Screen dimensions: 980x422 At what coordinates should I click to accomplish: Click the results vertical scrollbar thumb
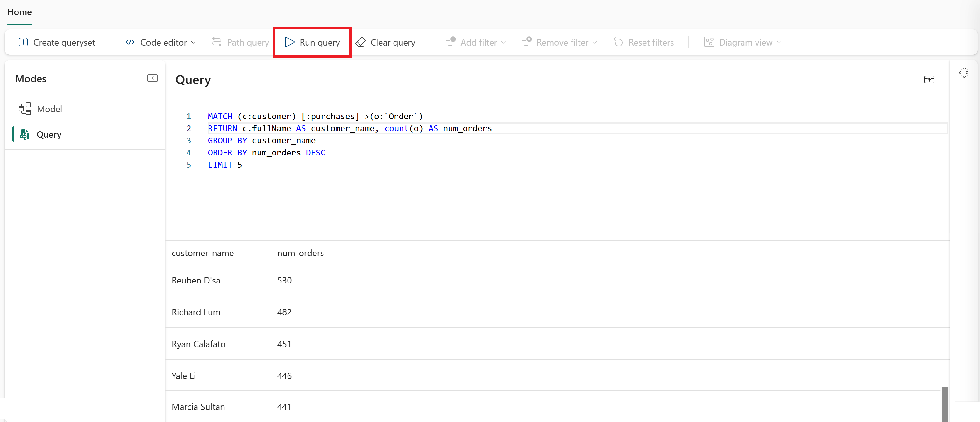(x=945, y=404)
